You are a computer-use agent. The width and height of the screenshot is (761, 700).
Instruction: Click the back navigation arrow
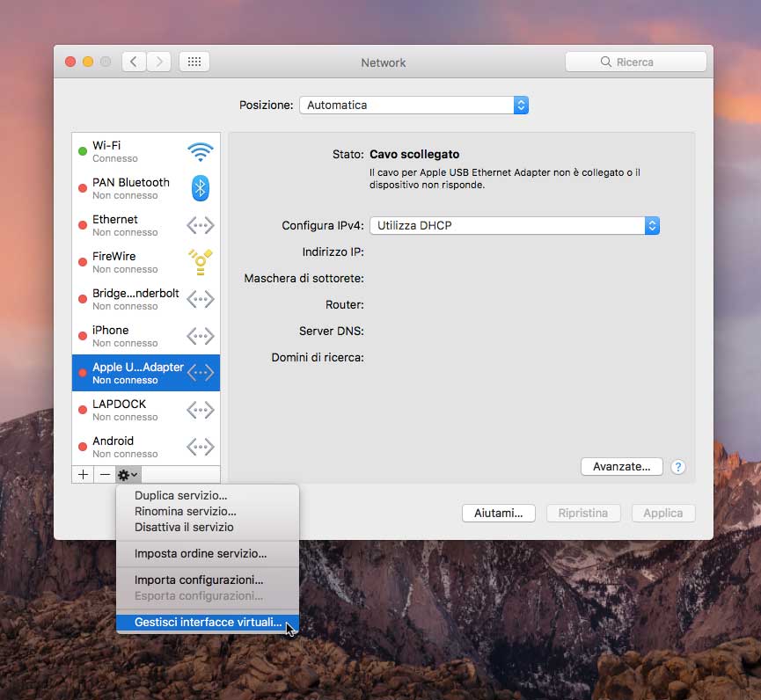point(134,62)
